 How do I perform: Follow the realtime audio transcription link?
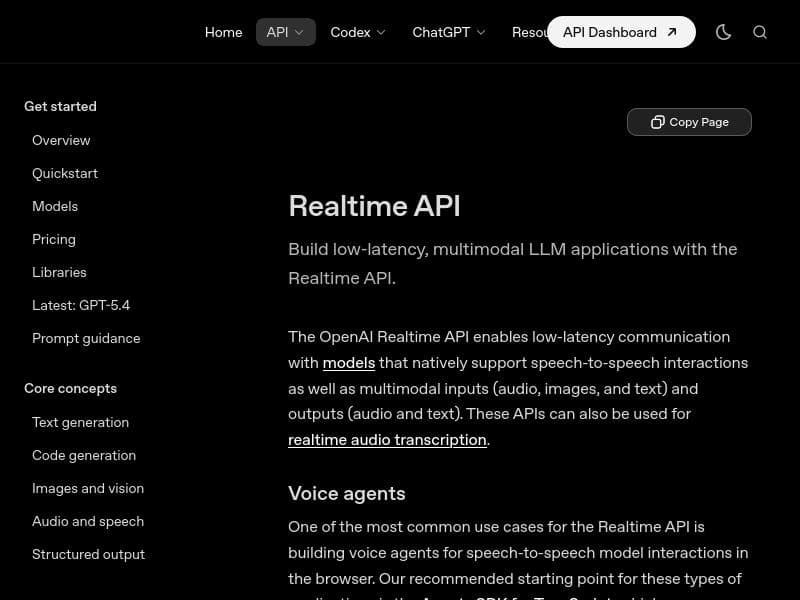coord(387,439)
